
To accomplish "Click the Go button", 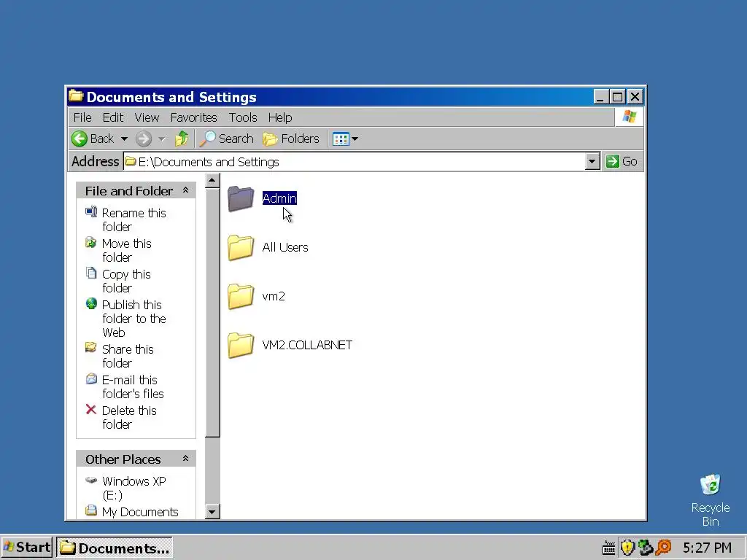I will click(622, 161).
